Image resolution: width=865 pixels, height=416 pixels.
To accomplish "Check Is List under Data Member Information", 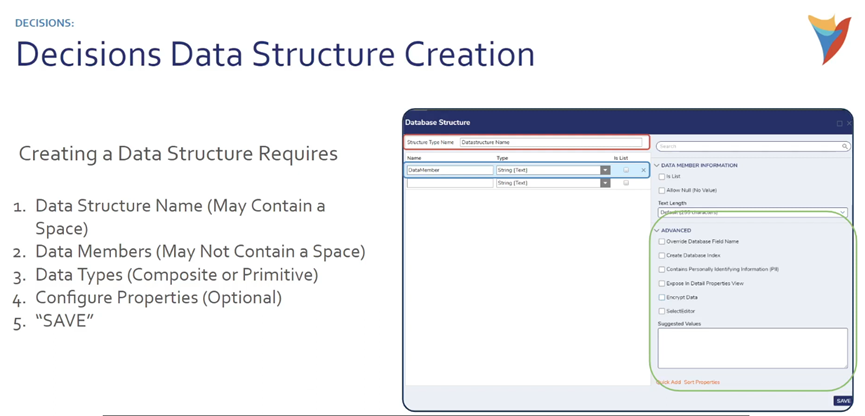I will pyautogui.click(x=662, y=177).
